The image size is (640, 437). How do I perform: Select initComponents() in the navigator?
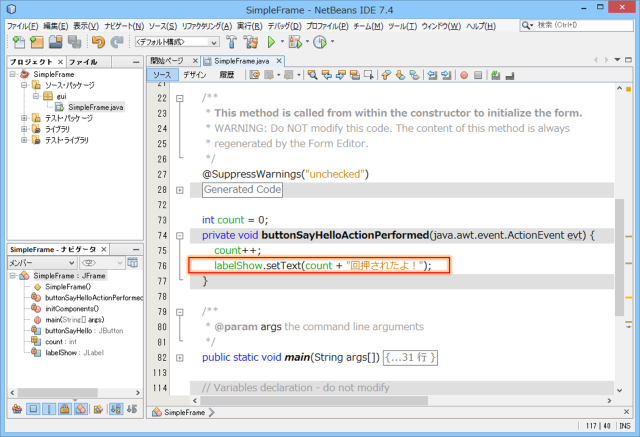point(72,309)
